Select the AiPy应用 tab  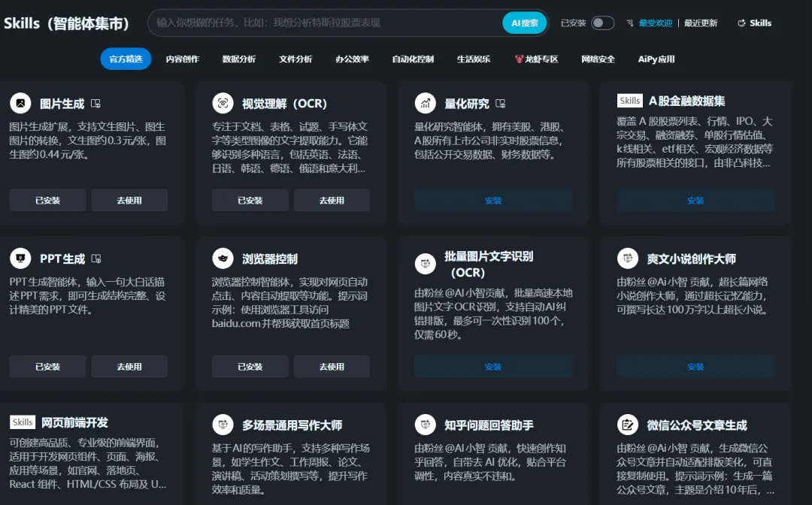click(x=656, y=59)
